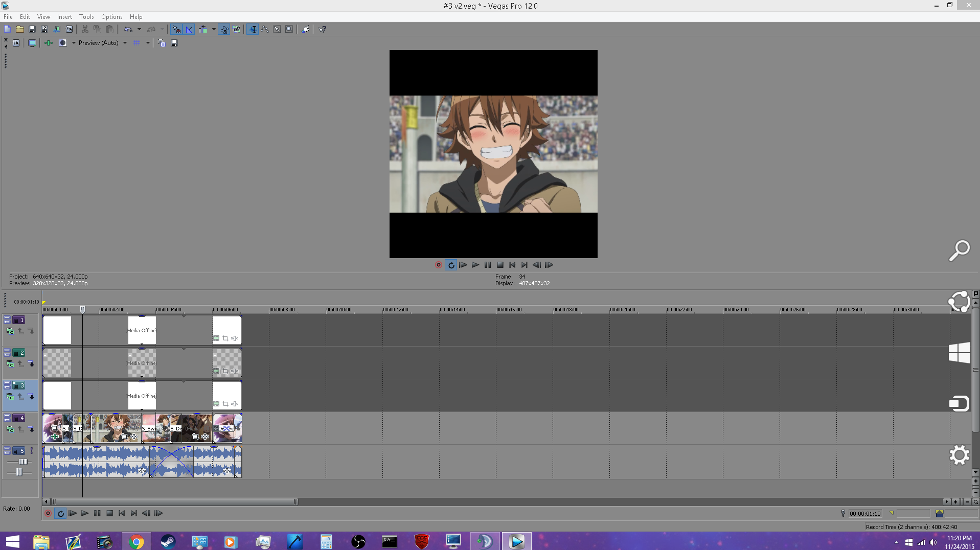Toggle Loop Playback in timeline transport

60,513
